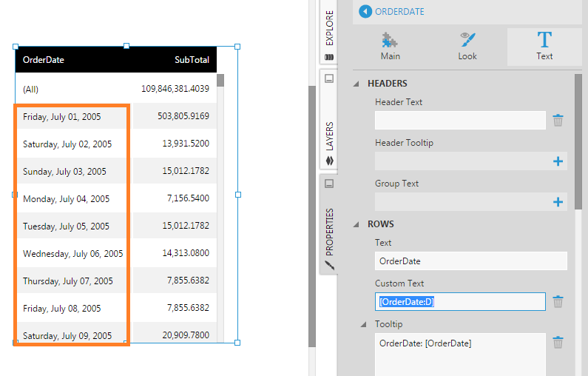The height and width of the screenshot is (376, 588).
Task: Click inside the Header Text field
Action: pyautogui.click(x=460, y=120)
